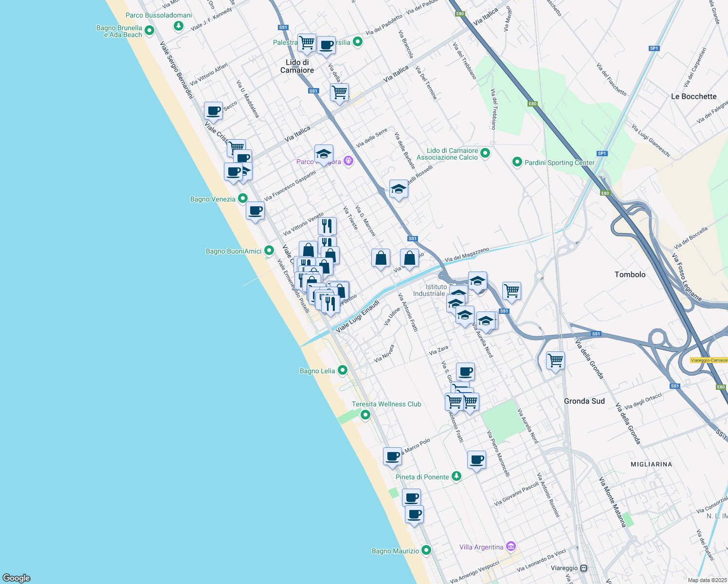728x584 pixels.
Task: Open Bagno BuoniAmici green pin
Action: pyautogui.click(x=269, y=251)
